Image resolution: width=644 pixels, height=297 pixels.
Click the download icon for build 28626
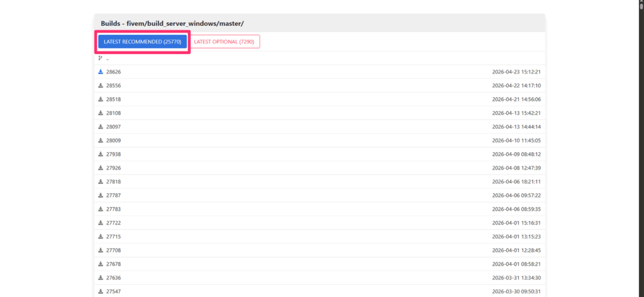(101, 72)
